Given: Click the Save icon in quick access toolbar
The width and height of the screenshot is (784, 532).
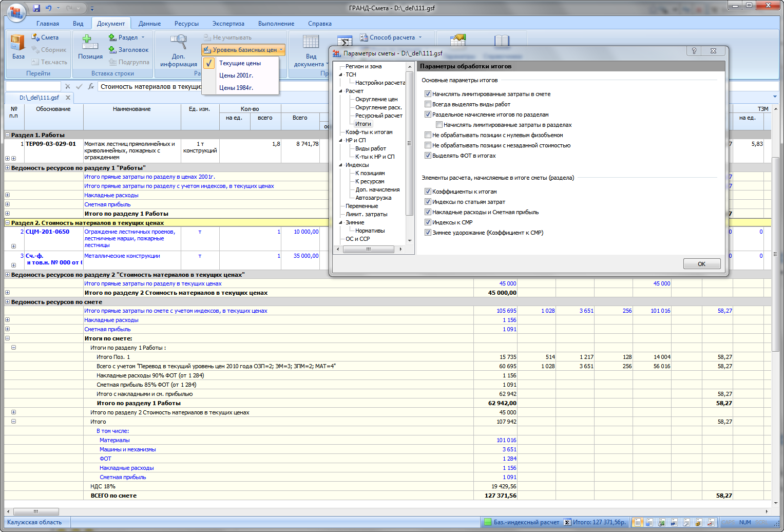Looking at the screenshot, I should coord(36,8).
